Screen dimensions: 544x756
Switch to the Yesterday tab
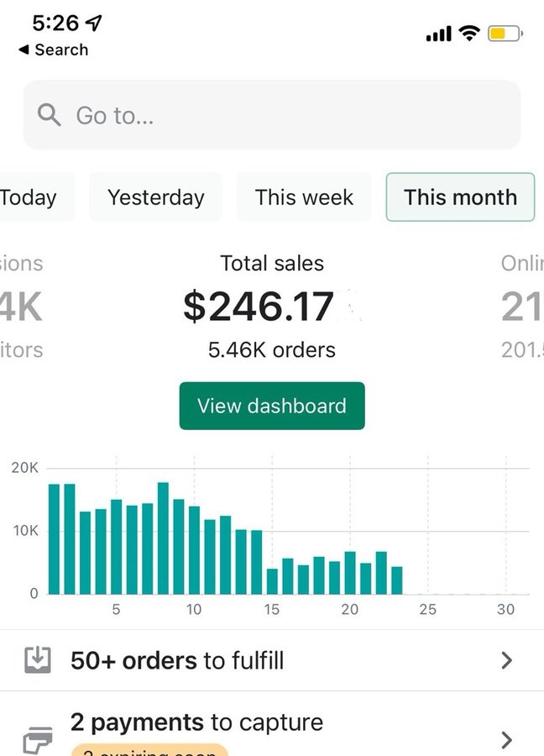coord(156,197)
